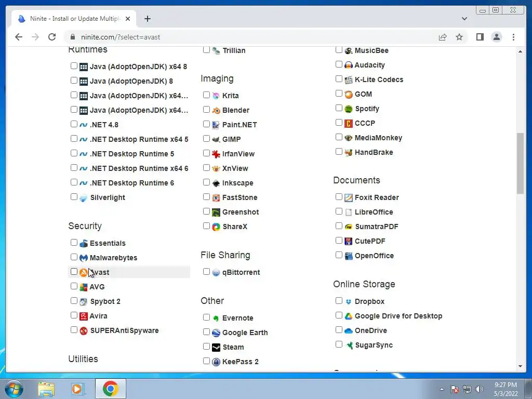Open Chrome tab search dropdown arrow
This screenshot has width=532, height=399.
[464, 19]
